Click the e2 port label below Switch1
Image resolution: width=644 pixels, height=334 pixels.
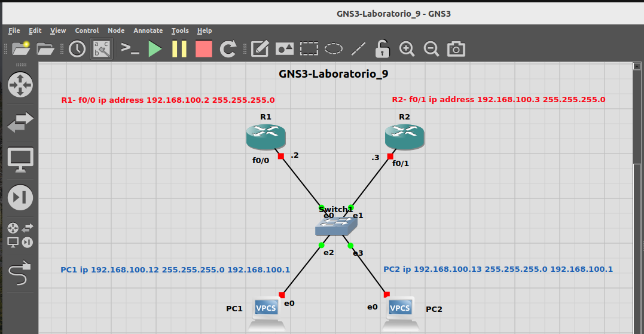(328, 253)
